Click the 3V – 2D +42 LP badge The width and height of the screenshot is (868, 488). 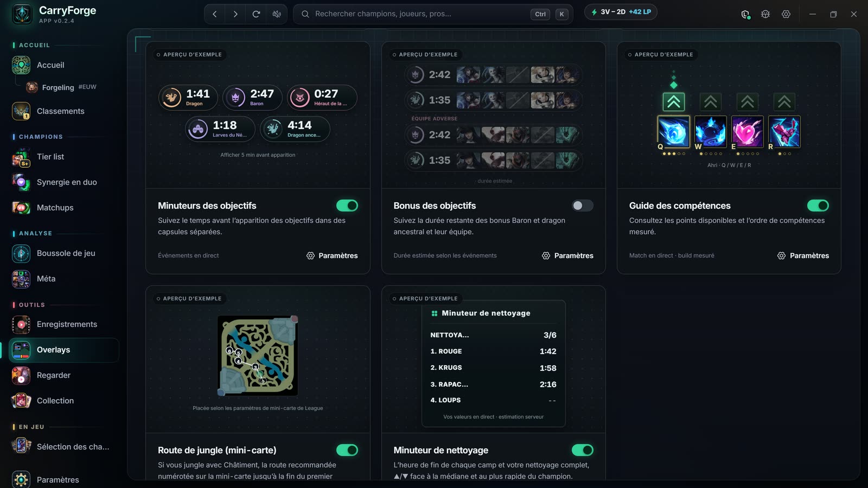621,12
